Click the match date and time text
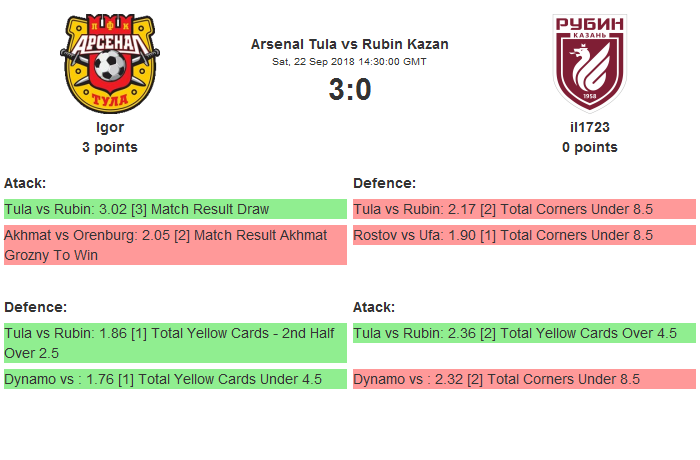This screenshot has height=460, width=700. point(349,62)
